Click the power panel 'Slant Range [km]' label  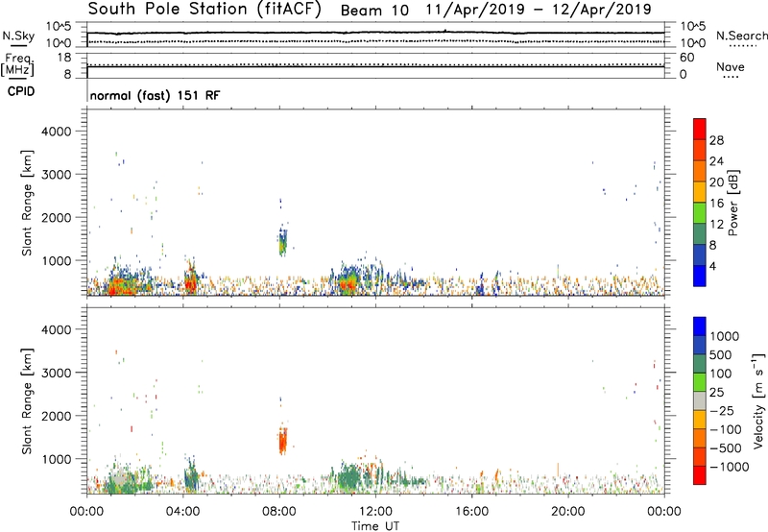tap(27, 203)
